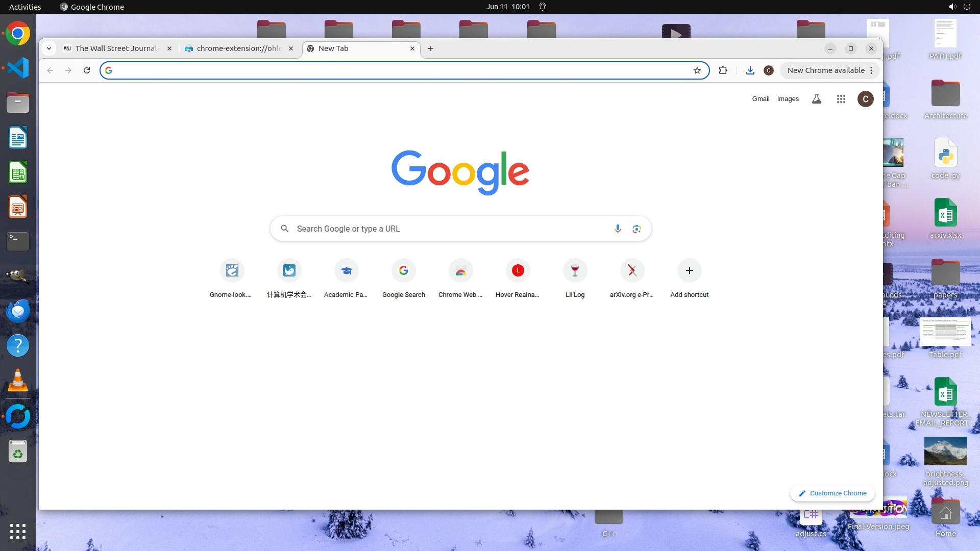Open the Gmail link
This screenshot has height=551, width=980.
(x=761, y=99)
